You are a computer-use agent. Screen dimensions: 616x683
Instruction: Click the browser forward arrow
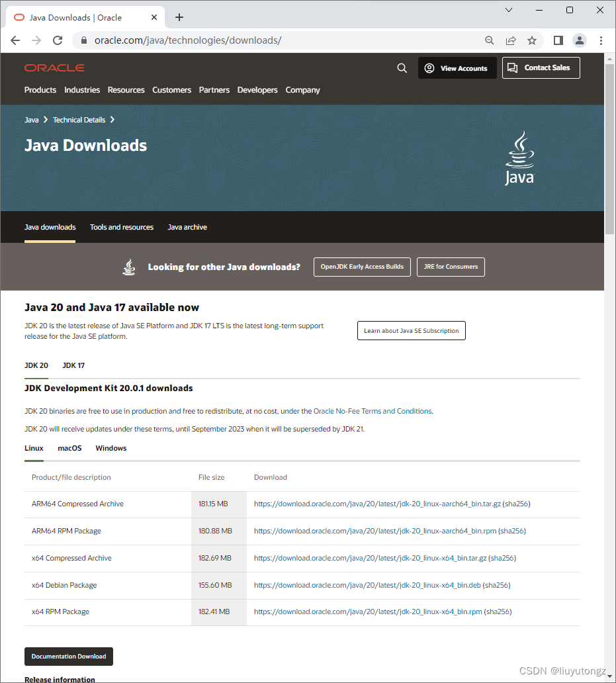[x=36, y=40]
